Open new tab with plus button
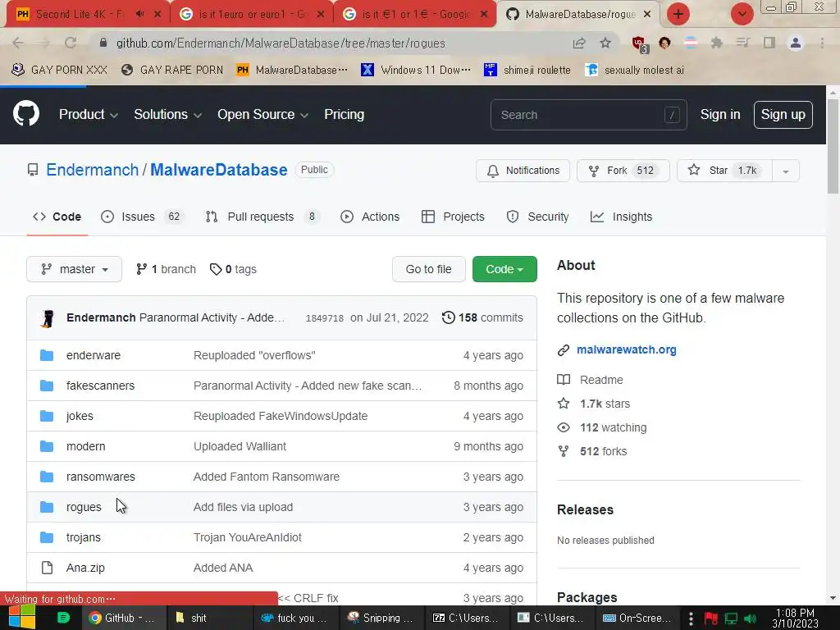The image size is (840, 630). point(678,14)
